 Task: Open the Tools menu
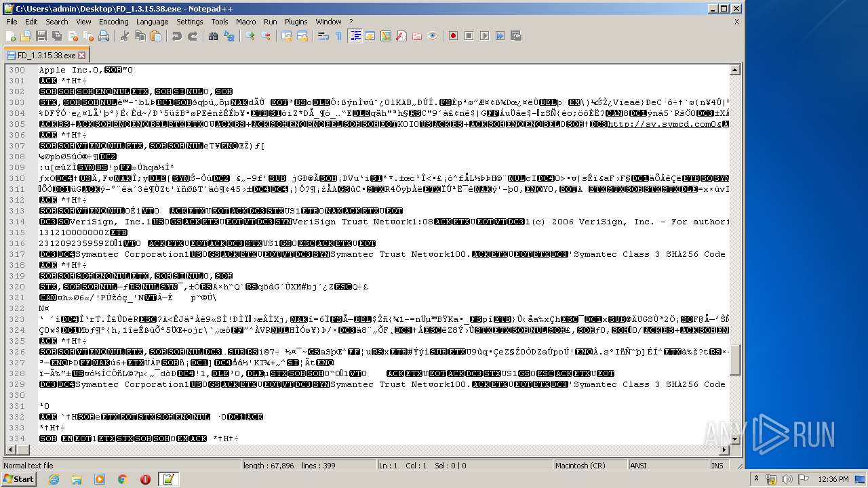(220, 22)
